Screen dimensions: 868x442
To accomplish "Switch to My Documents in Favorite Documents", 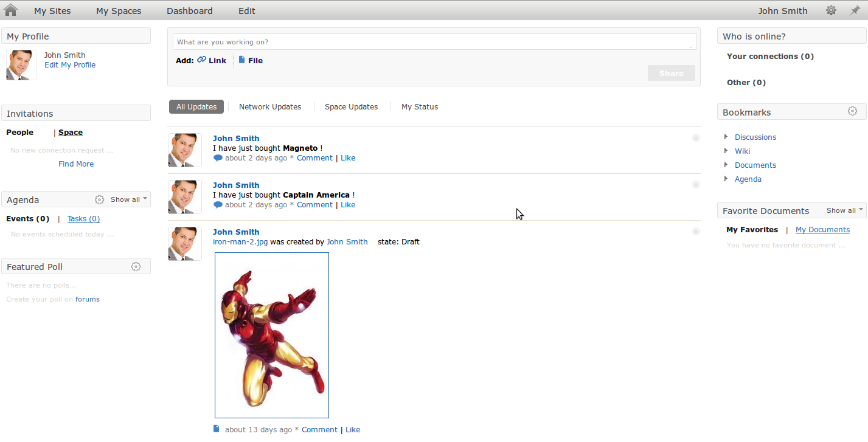I will [x=822, y=229].
